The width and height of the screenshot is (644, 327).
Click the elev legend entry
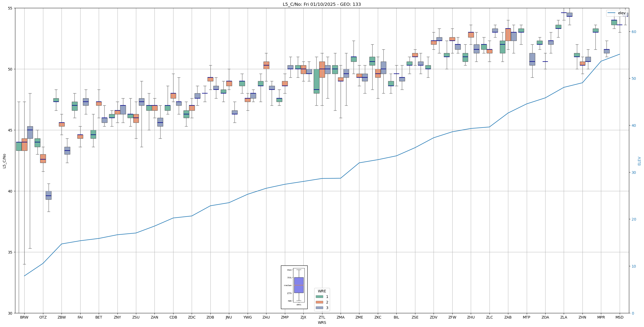(616, 13)
